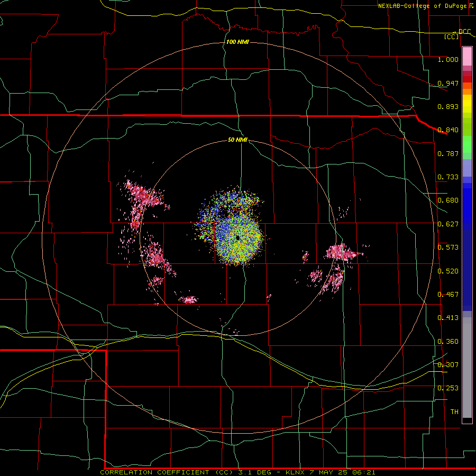476x476 pixels.
Task: Click the 0.733 color scale value
Action: coord(448,177)
